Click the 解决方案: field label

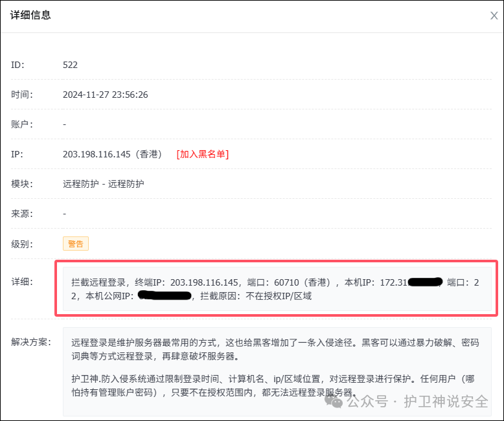pyautogui.click(x=31, y=342)
